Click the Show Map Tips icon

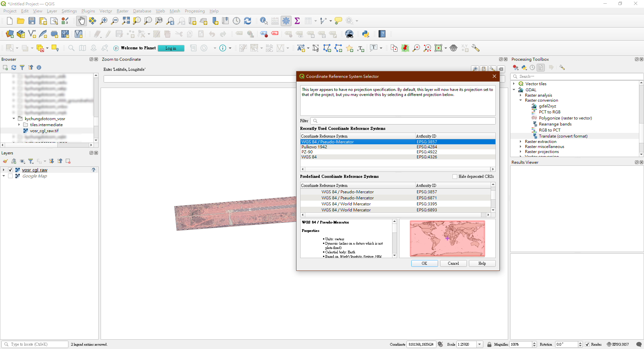(338, 21)
